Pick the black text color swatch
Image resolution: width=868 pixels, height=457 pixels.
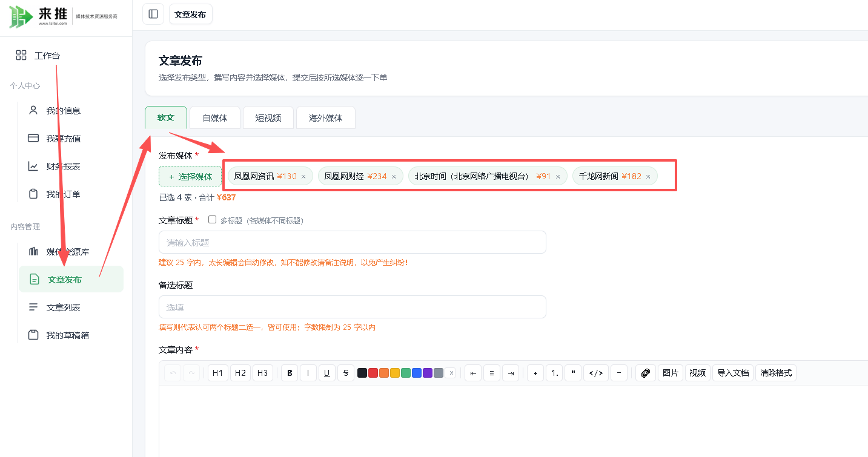tap(362, 373)
